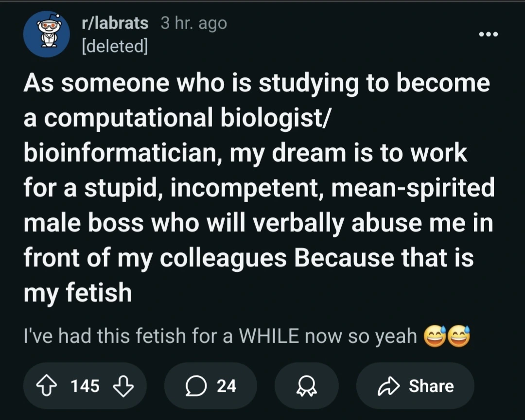Open comments via the speech bubble icon
This screenshot has height=420, width=525.
tap(196, 386)
